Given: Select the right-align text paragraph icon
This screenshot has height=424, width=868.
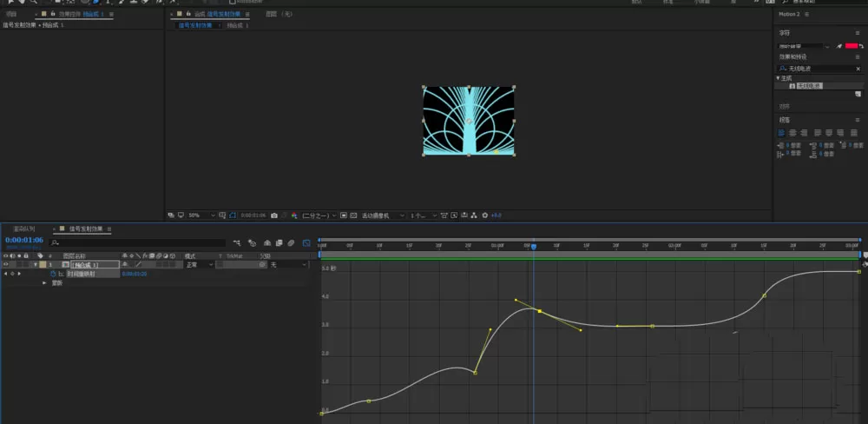Looking at the screenshot, I should (804, 133).
